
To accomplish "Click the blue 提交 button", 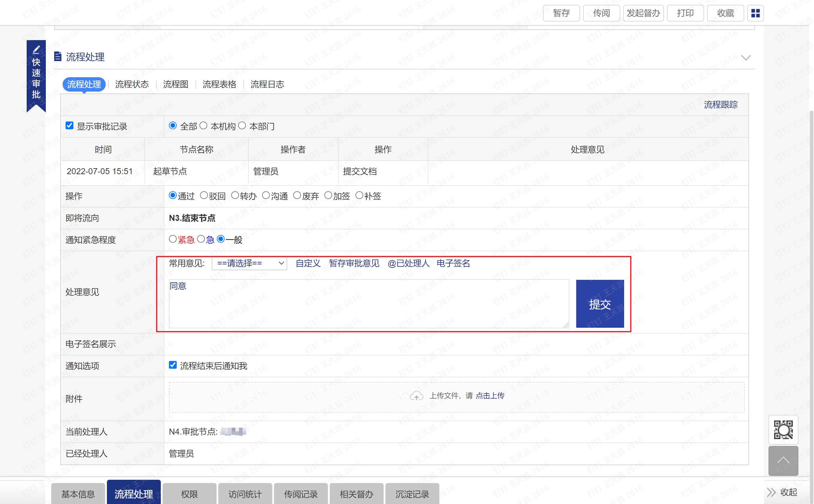I will (x=600, y=304).
